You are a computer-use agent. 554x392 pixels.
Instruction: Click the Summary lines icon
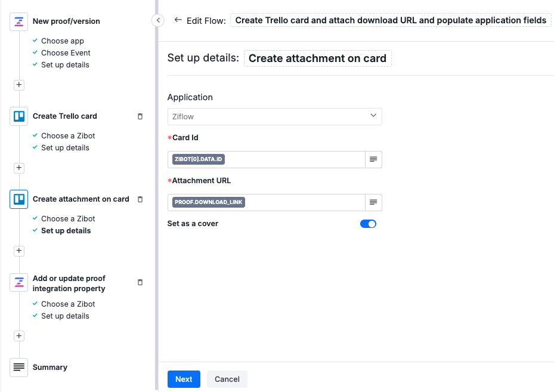(x=18, y=368)
